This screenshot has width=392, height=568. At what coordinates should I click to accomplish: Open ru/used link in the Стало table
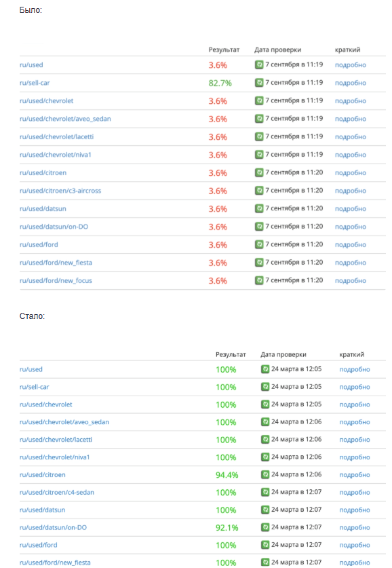[31, 369]
